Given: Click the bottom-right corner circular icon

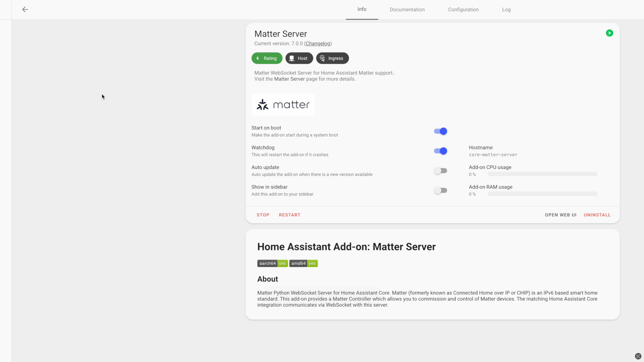Looking at the screenshot, I should 638,356.
